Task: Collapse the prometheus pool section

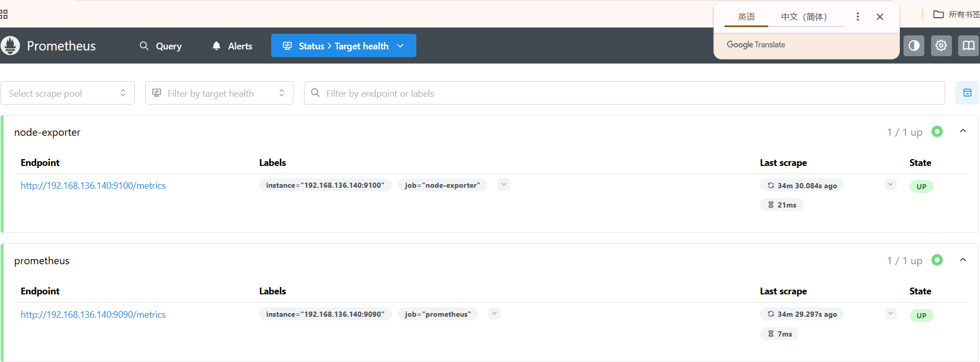Action: [963, 260]
